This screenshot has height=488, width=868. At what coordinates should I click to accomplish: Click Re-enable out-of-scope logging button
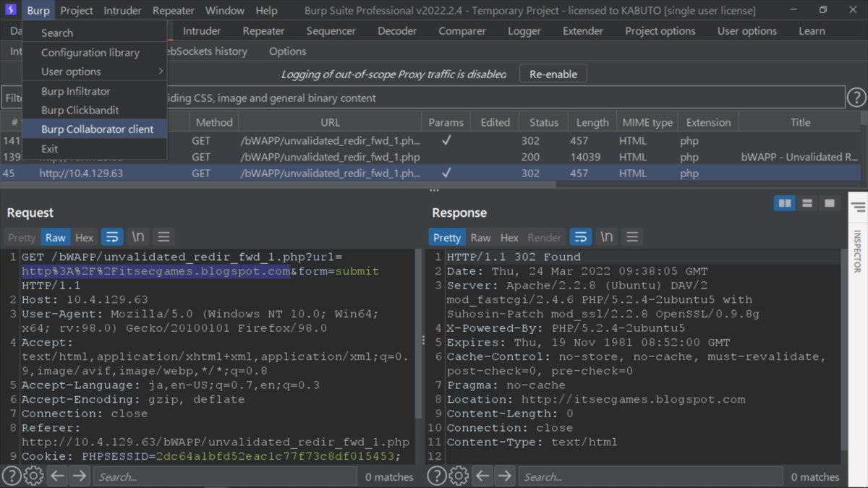[x=553, y=74]
